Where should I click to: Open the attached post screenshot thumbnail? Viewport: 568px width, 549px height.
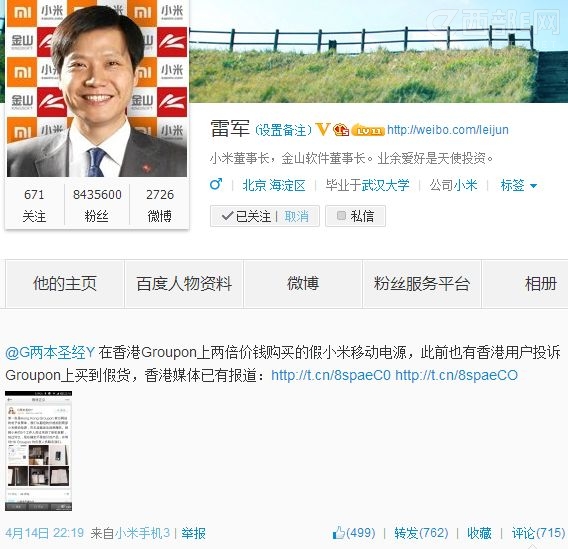[38, 450]
